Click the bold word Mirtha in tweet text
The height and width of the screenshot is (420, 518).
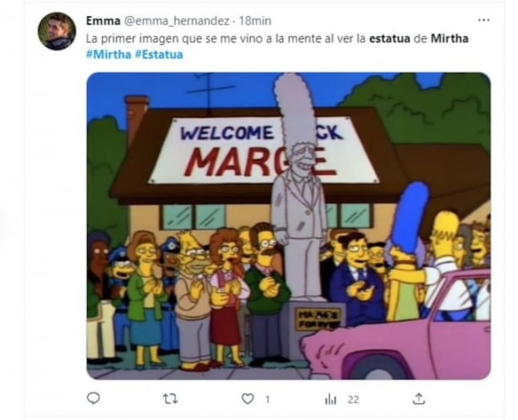[450, 38]
